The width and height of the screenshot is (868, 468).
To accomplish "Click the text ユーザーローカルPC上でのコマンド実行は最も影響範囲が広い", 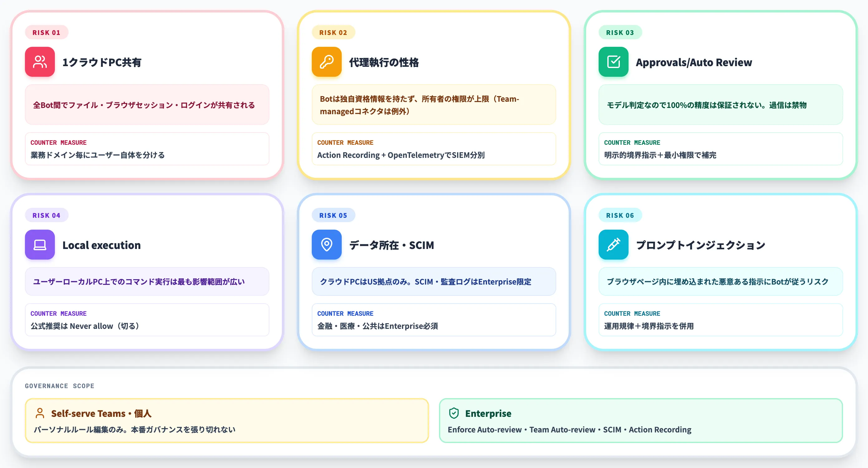I will click(139, 281).
